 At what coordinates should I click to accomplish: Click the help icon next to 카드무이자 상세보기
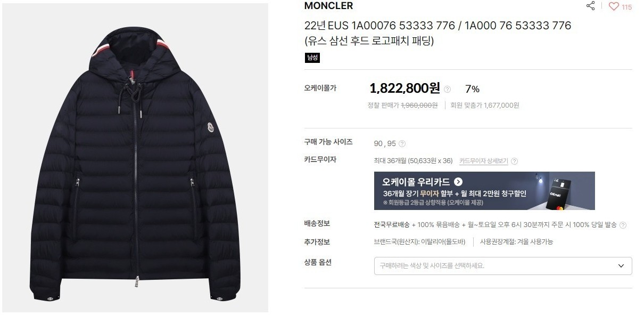[514, 161]
